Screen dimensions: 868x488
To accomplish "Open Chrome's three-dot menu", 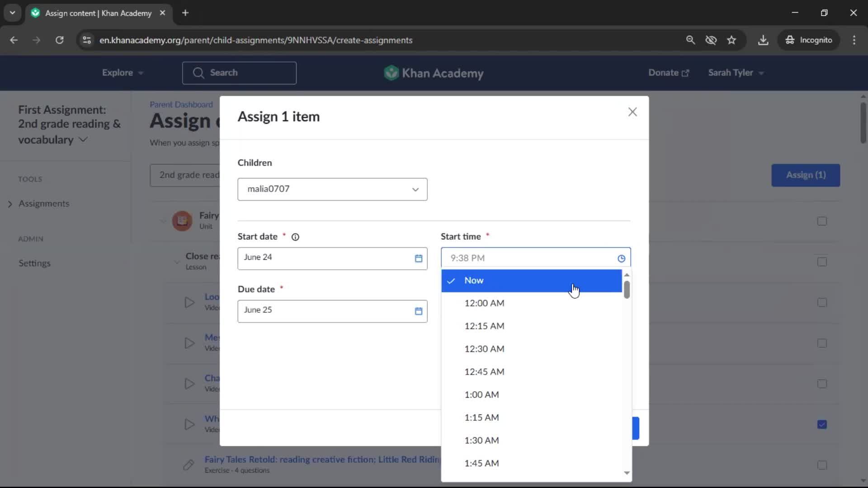I will (854, 40).
